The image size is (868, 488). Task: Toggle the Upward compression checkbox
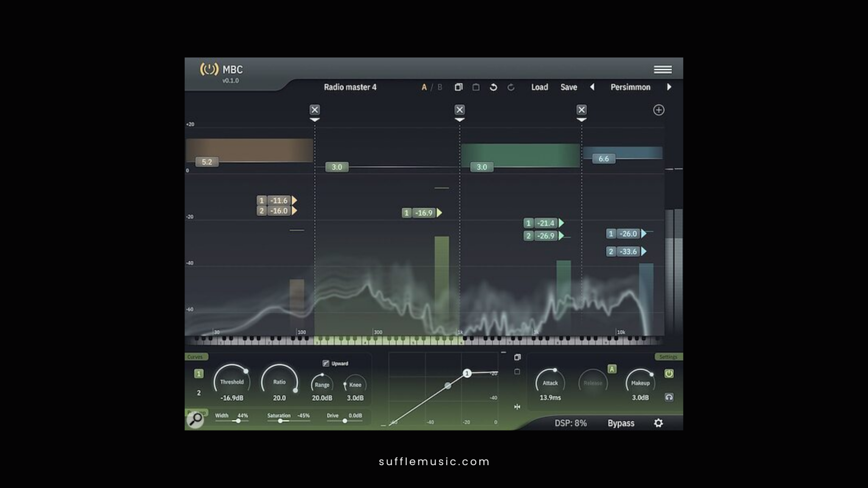click(x=325, y=363)
